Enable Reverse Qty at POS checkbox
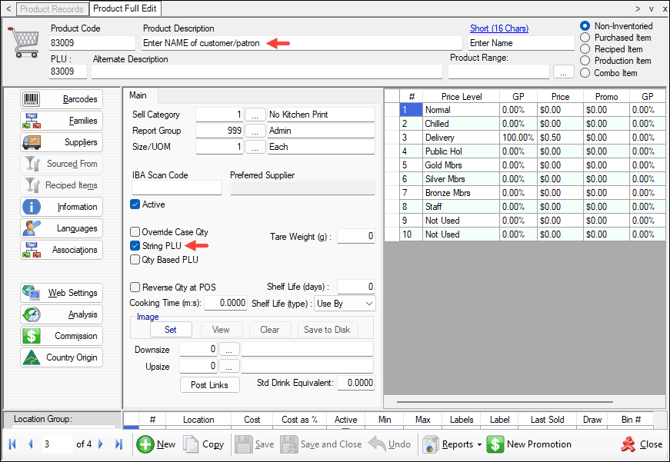The width and height of the screenshot is (670, 462). point(135,287)
